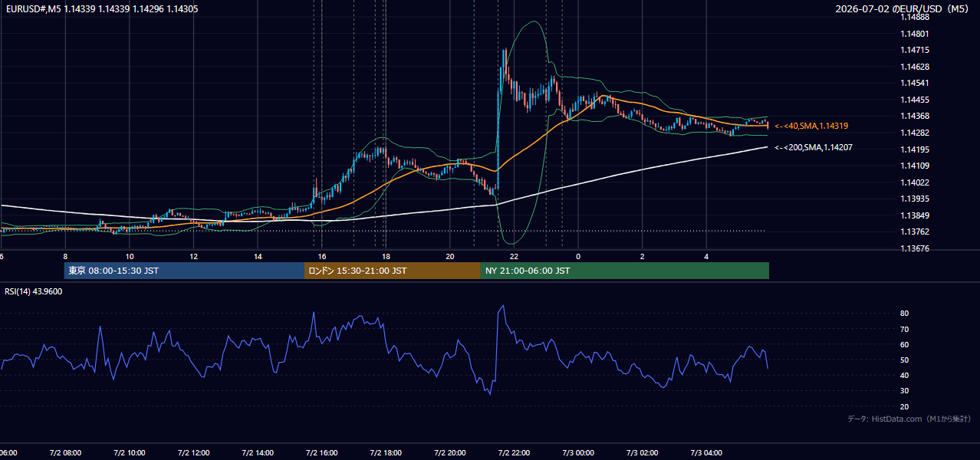Click the date label 7/2 10:00
The width and height of the screenshot is (980, 460).
point(130,453)
